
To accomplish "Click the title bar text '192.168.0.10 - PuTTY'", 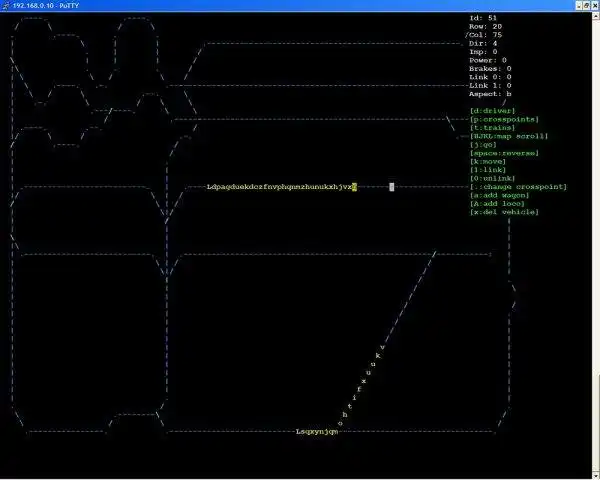I will click(x=46, y=6).
